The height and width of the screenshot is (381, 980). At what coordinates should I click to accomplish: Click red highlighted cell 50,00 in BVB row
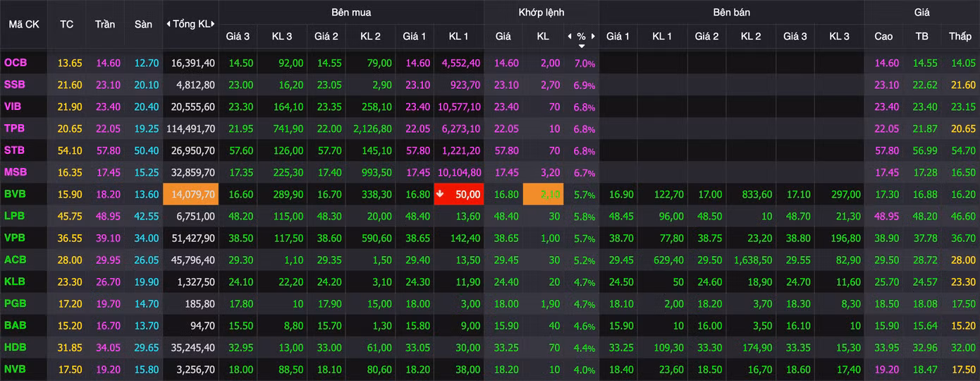point(458,194)
